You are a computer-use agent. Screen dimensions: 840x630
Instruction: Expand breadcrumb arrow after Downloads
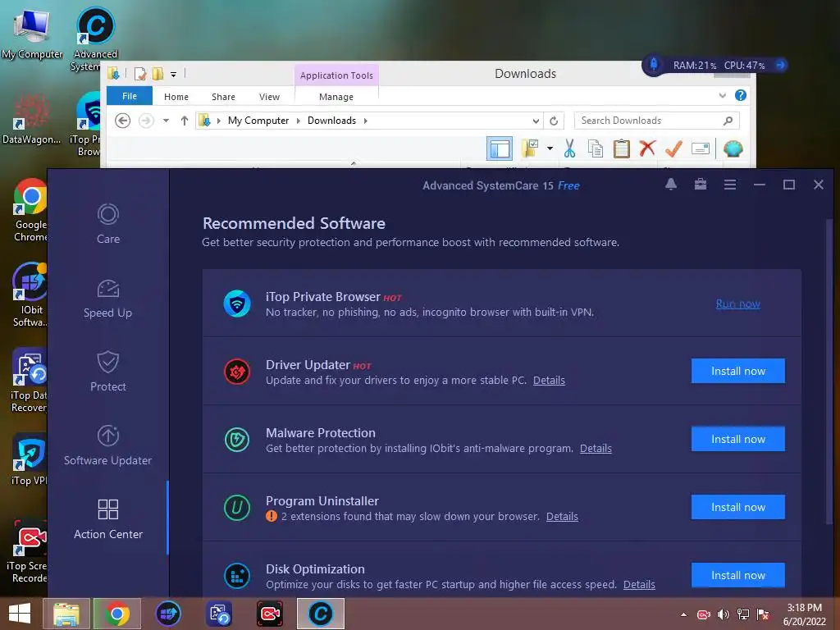click(365, 121)
